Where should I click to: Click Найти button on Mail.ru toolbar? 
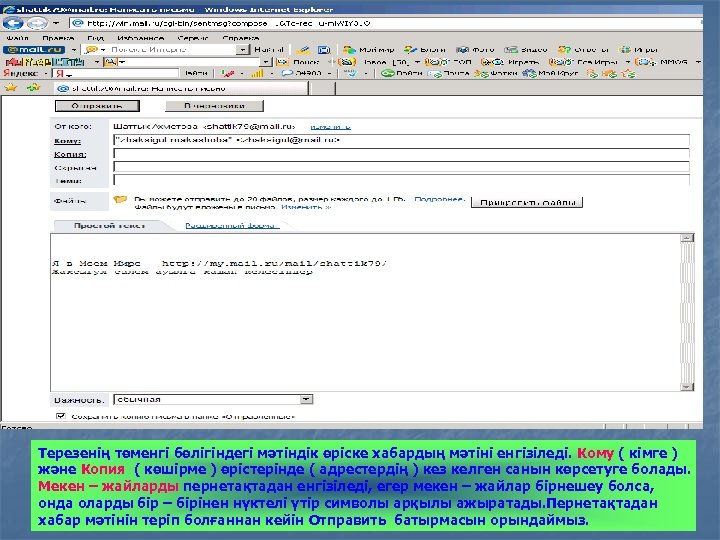[269, 50]
